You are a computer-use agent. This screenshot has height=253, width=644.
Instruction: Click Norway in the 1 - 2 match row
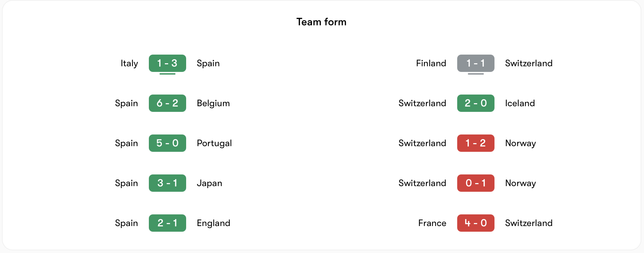520,143
